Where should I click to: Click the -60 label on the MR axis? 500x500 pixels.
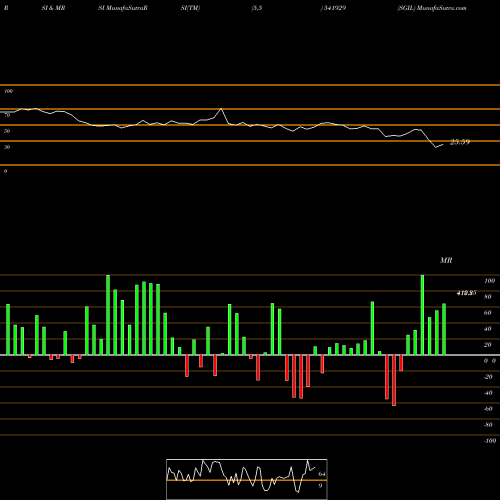point(488,409)
